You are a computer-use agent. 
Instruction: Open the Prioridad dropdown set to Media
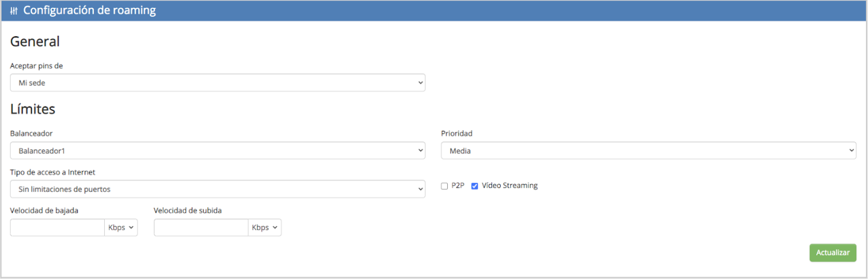click(648, 151)
